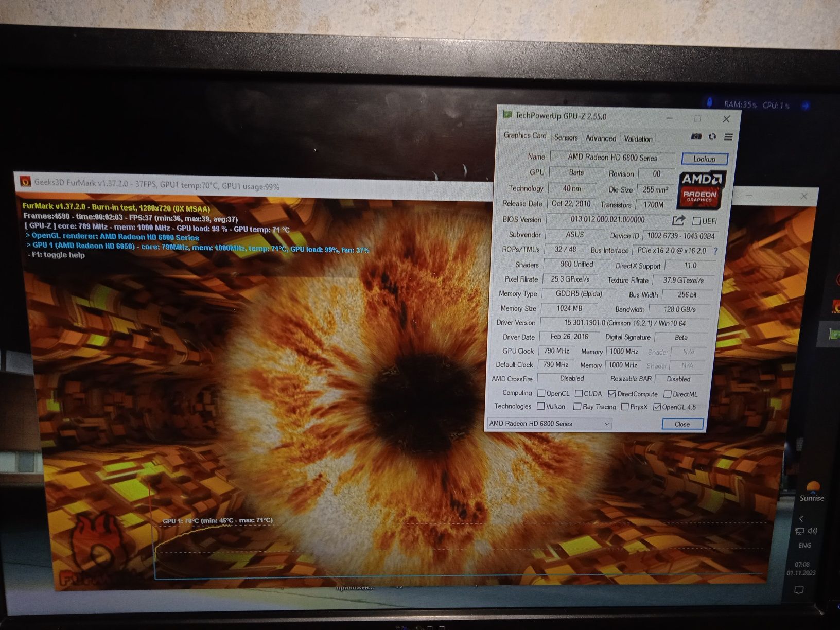Toggle the UEFI checkbox
840x630 pixels.
tap(696, 221)
